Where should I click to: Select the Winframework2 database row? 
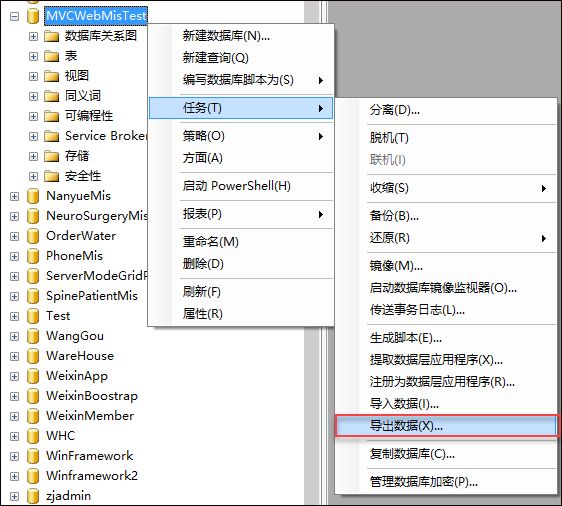(x=92, y=476)
